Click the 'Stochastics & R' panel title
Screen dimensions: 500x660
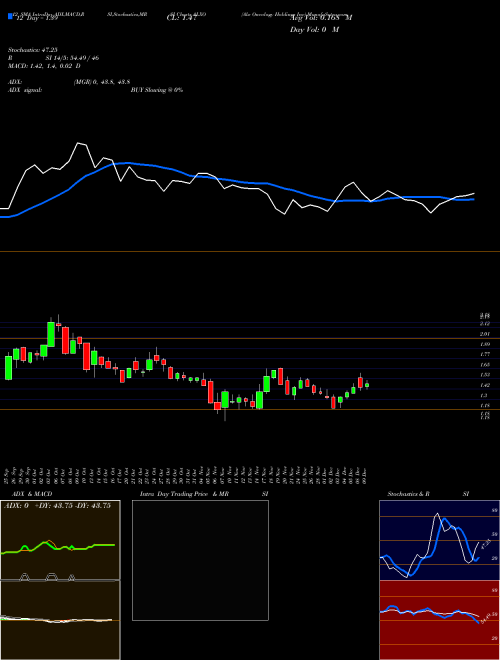pos(408,494)
